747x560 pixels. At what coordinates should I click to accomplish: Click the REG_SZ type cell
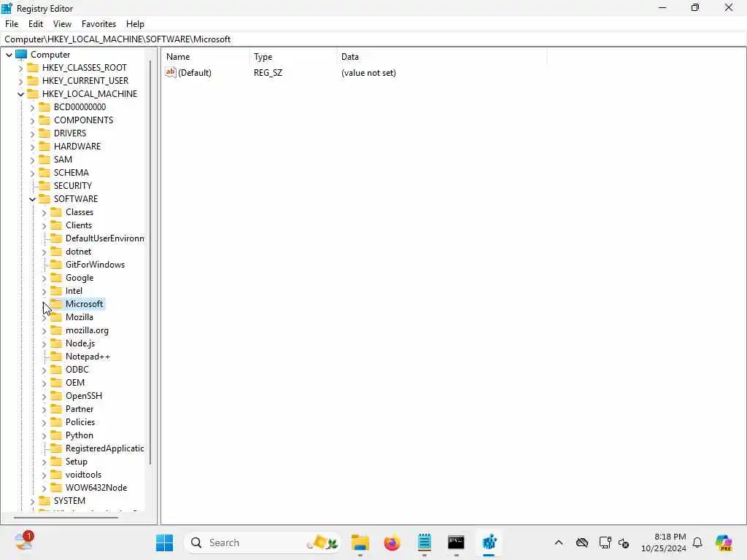[x=268, y=73]
